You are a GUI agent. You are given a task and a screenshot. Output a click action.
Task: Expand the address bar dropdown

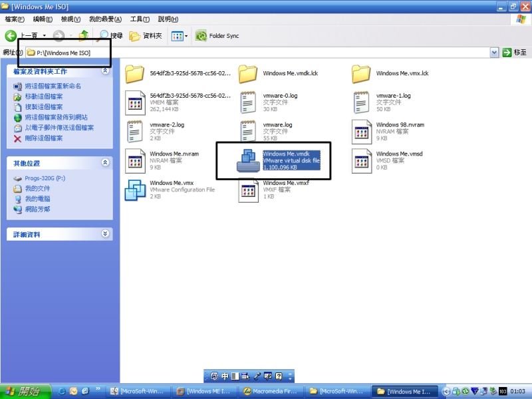(494, 53)
